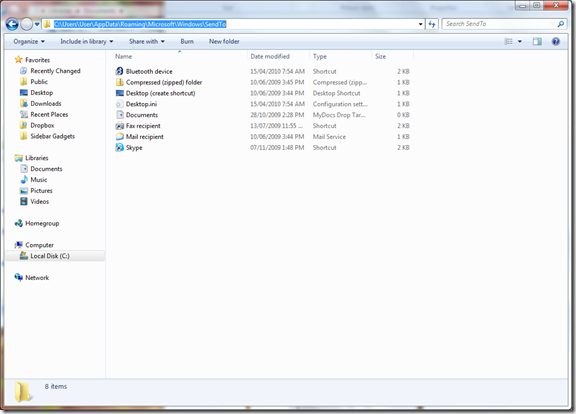Open the Include in library menu
Screen dimensions: 576x414
[x=87, y=42]
